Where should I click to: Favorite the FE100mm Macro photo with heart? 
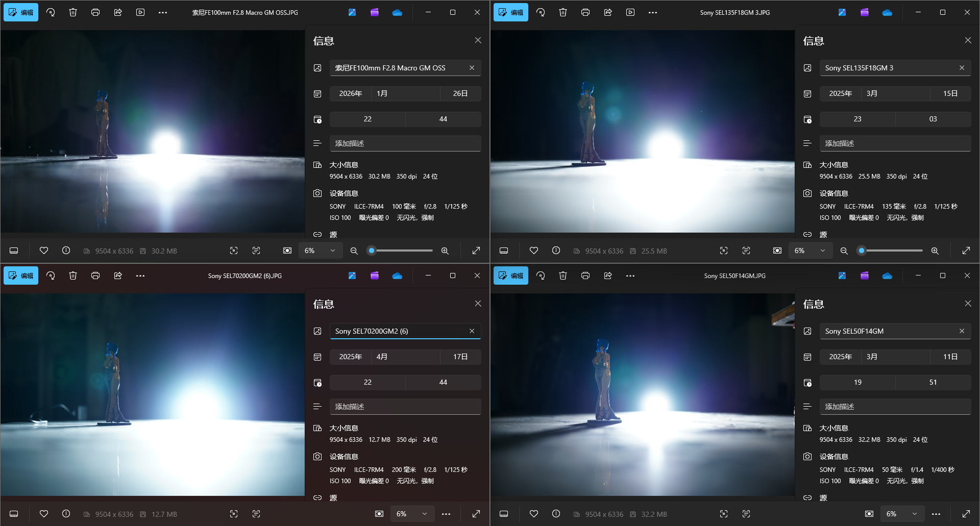[44, 251]
